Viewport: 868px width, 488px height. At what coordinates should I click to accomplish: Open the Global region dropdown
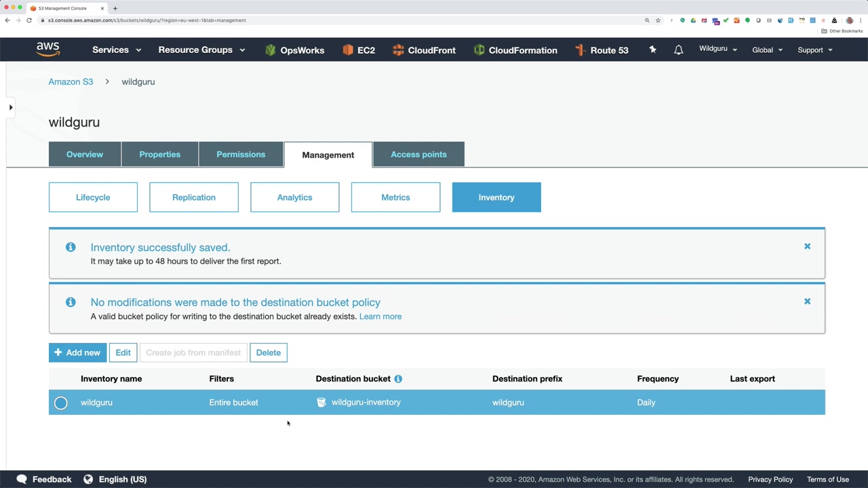click(x=767, y=50)
